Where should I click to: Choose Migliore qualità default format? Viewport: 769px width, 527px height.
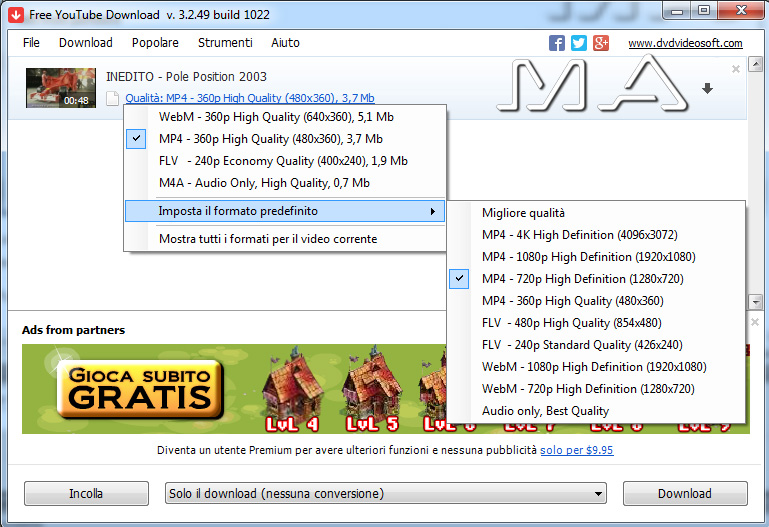coord(596,213)
